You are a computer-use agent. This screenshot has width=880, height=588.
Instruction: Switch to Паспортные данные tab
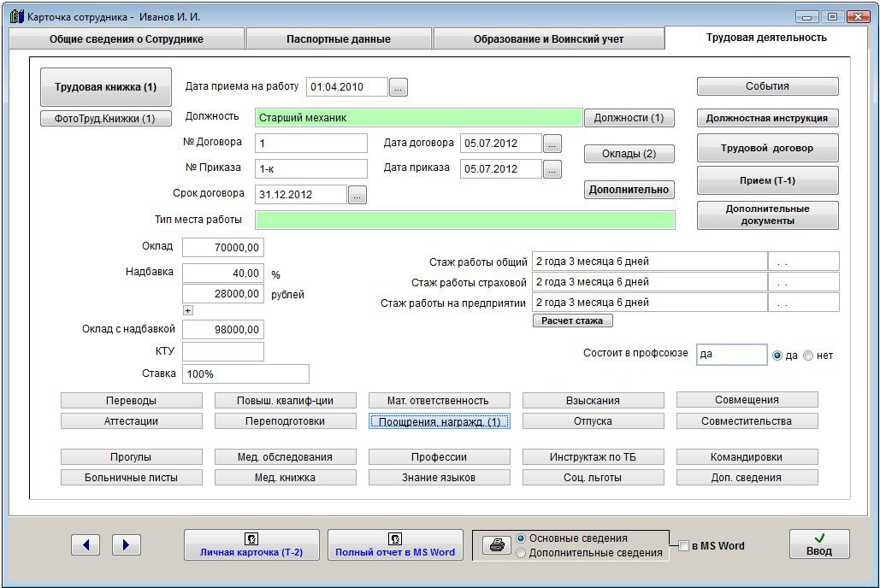coord(339,39)
